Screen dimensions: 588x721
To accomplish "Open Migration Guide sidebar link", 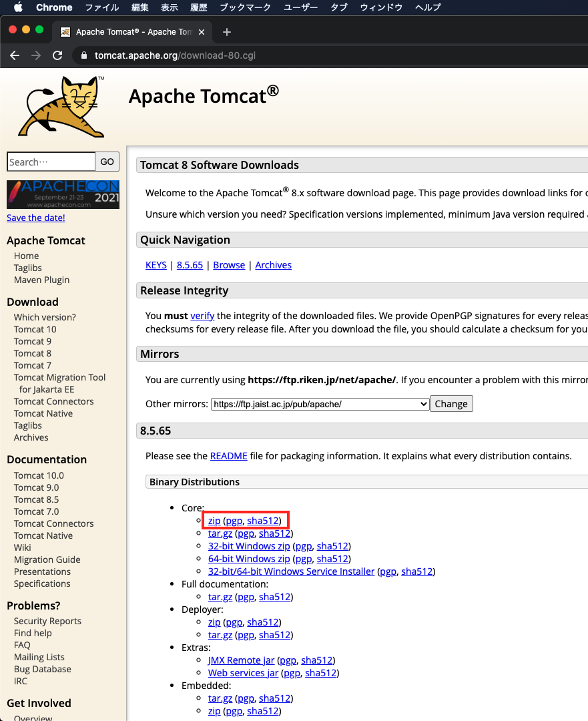I will [47, 559].
